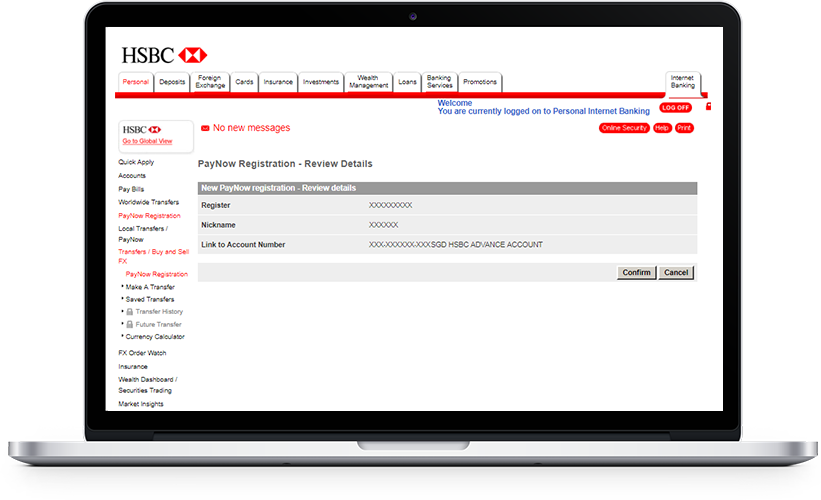Select Pay Bills in the sidebar
The height and width of the screenshot is (500, 821).
point(131,189)
